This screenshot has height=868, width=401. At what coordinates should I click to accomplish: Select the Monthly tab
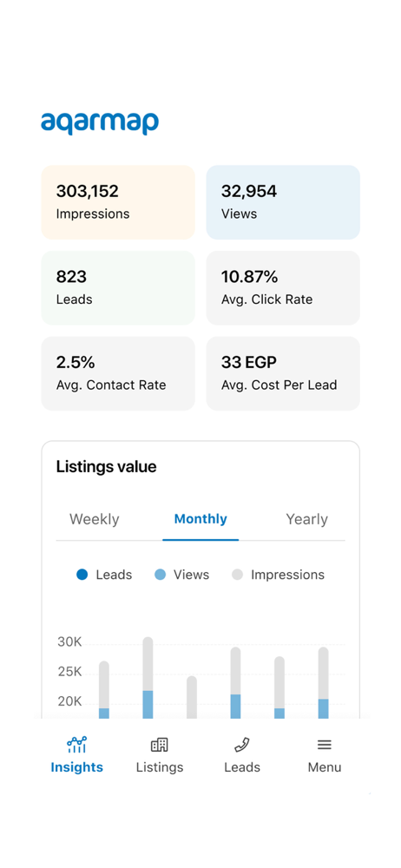tap(200, 519)
